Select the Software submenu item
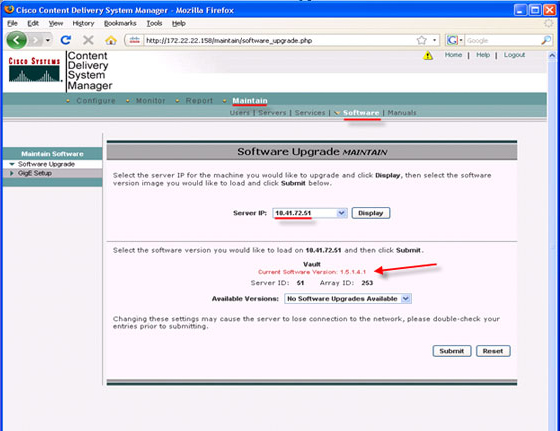This screenshot has height=431, width=560. tap(361, 113)
